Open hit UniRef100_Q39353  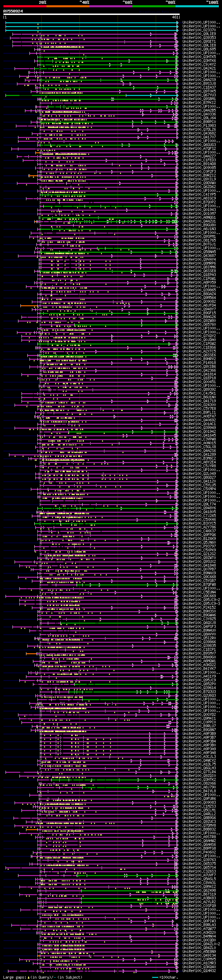(x=199, y=38)
